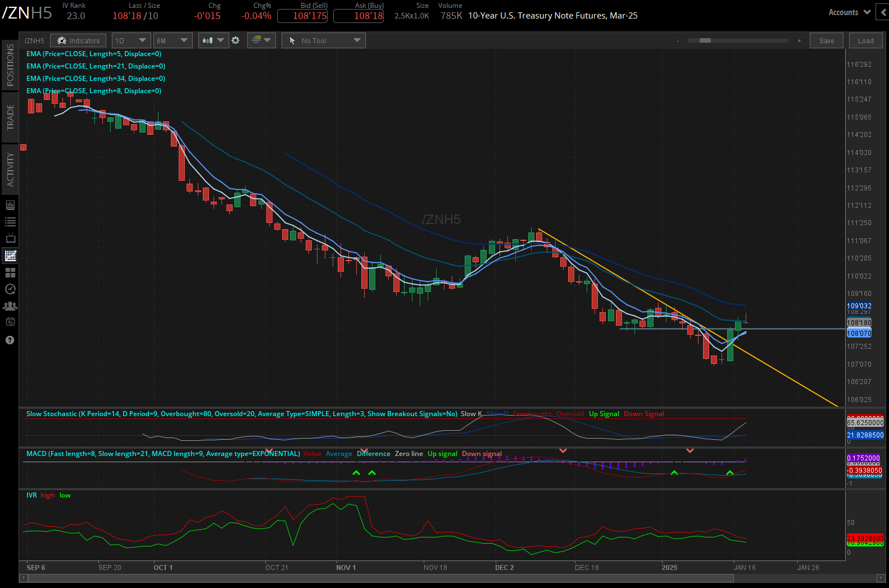
Task: Click the 23.3928600 IVR value label
Action: [x=865, y=538]
